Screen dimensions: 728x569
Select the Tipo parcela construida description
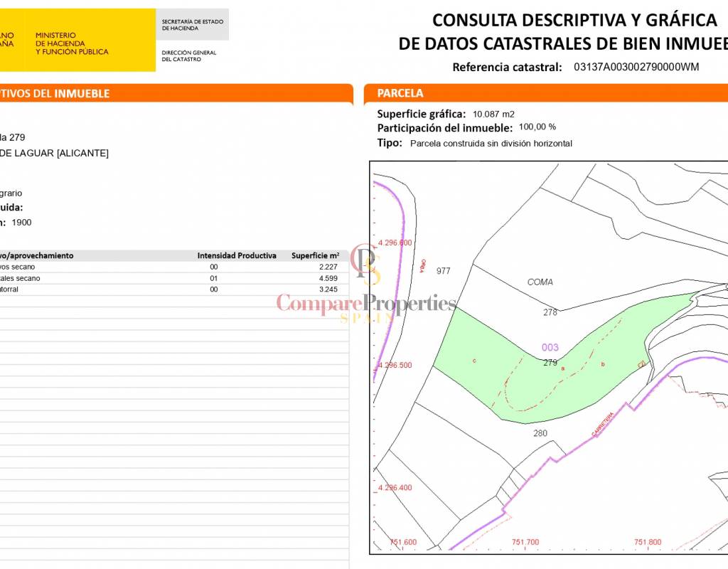point(491,143)
